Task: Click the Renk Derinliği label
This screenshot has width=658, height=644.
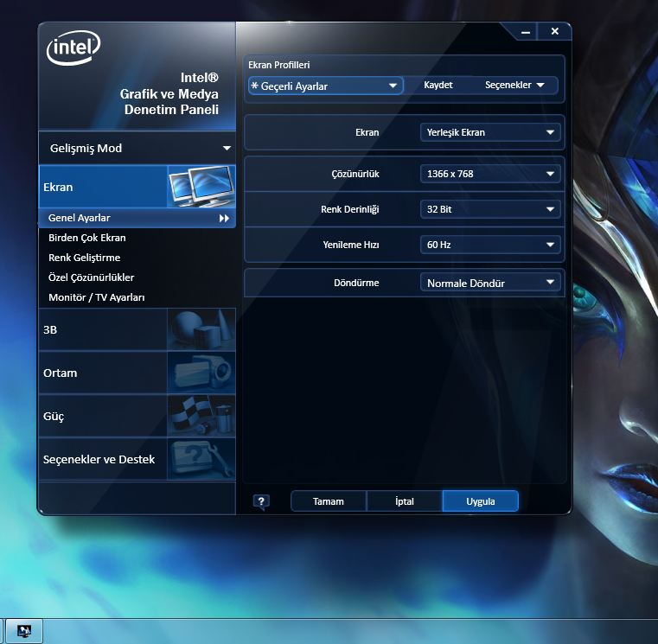Action: point(350,209)
